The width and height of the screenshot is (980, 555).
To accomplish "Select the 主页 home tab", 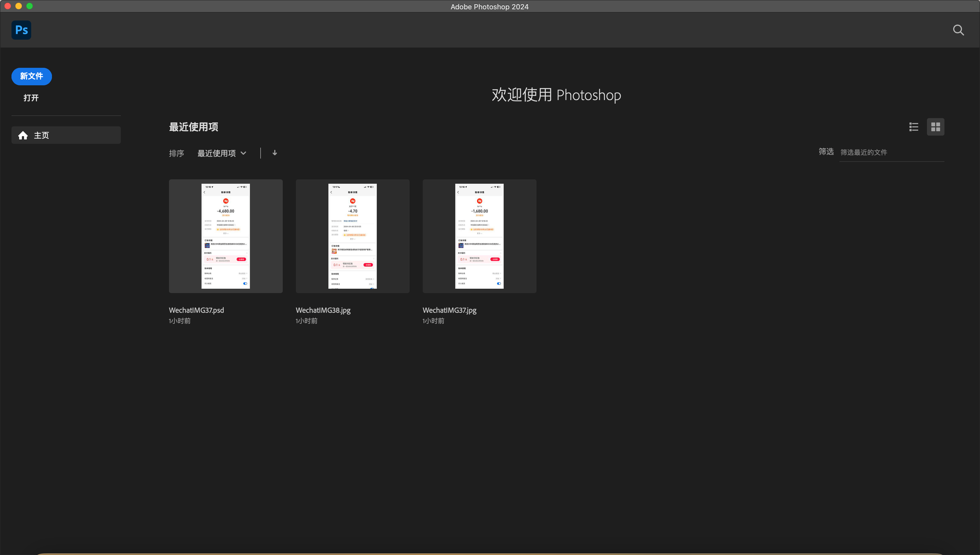I will coord(66,135).
